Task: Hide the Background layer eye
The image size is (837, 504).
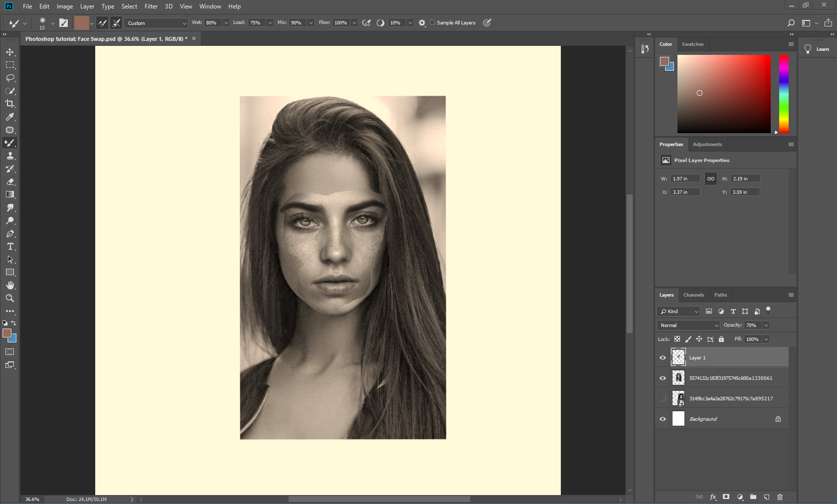Action: click(663, 419)
